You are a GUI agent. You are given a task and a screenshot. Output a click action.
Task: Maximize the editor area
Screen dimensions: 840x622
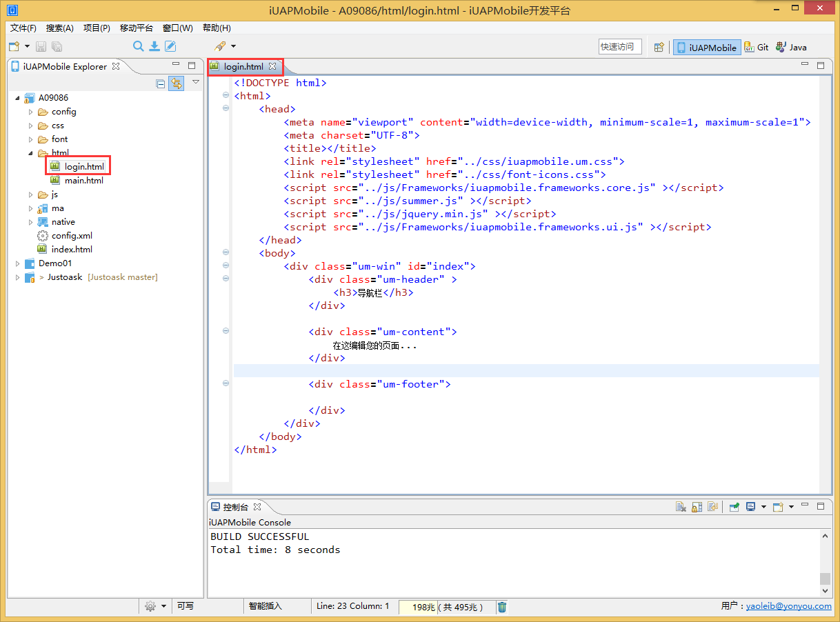tap(821, 66)
